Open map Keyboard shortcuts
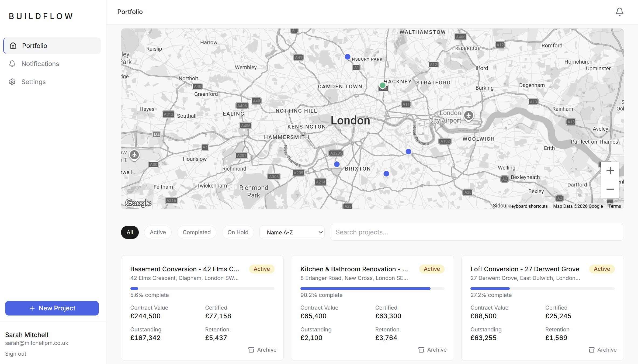Image resolution: width=638 pixels, height=364 pixels. tap(528, 206)
